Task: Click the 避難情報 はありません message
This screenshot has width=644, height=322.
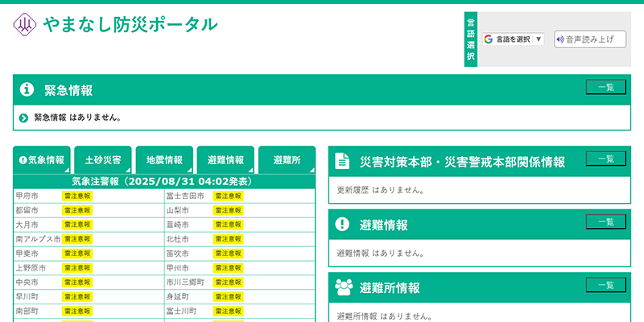Action: pyautogui.click(x=380, y=254)
